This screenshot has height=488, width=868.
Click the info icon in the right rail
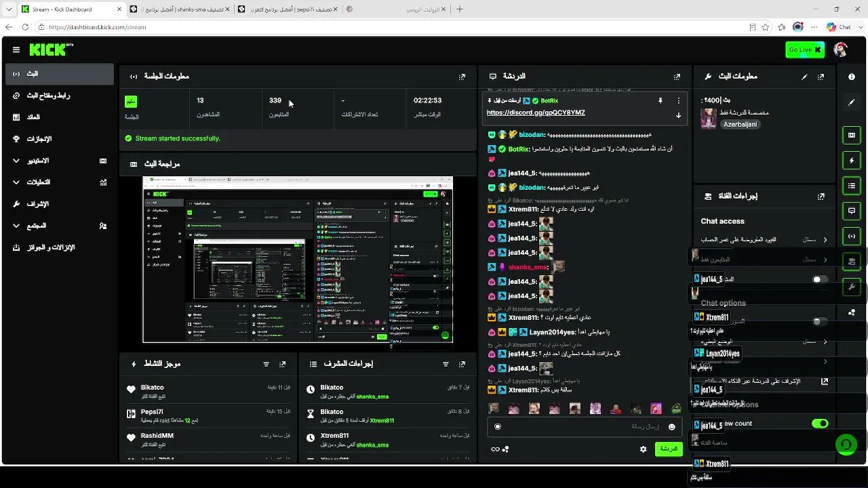click(852, 77)
